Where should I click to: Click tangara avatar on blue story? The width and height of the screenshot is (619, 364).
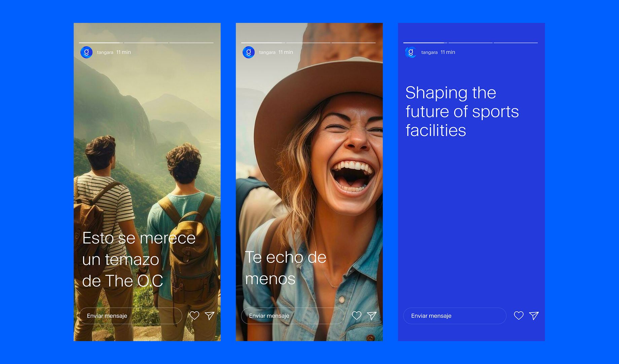411,52
